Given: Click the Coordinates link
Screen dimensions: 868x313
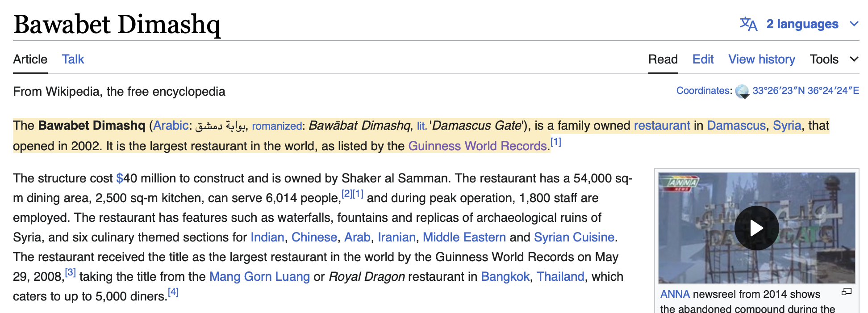Looking at the screenshot, I should pos(703,91).
